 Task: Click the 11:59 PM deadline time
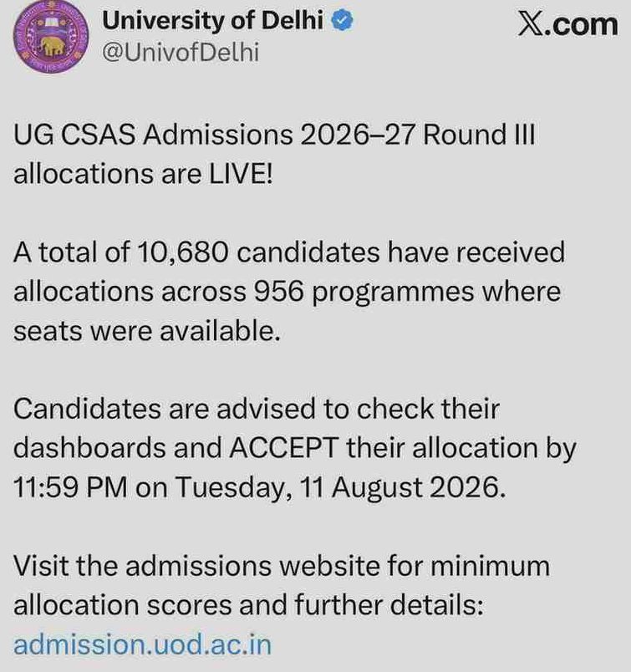click(70, 487)
